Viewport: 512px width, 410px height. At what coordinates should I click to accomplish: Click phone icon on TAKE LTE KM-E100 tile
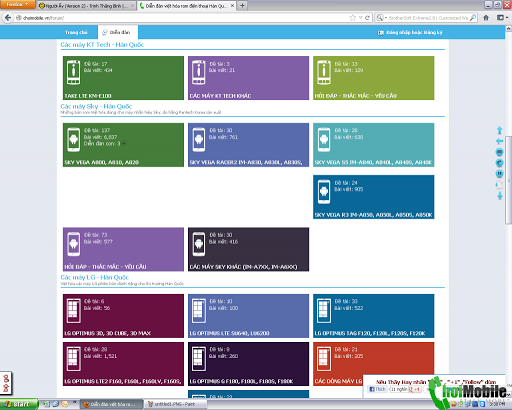point(73,72)
